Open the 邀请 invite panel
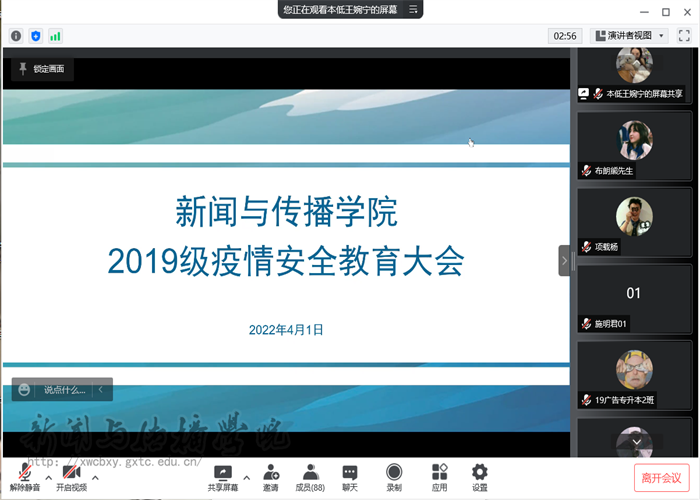700x500 pixels. click(x=271, y=478)
